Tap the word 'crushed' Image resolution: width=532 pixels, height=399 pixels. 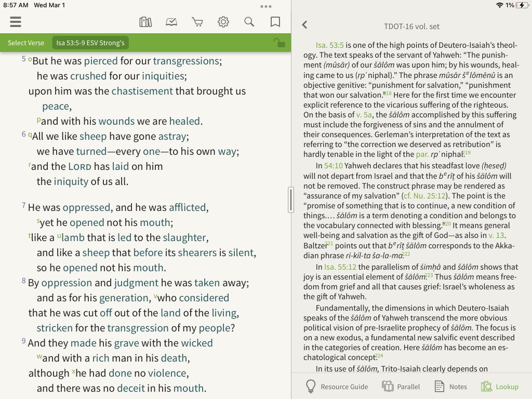[88, 76]
